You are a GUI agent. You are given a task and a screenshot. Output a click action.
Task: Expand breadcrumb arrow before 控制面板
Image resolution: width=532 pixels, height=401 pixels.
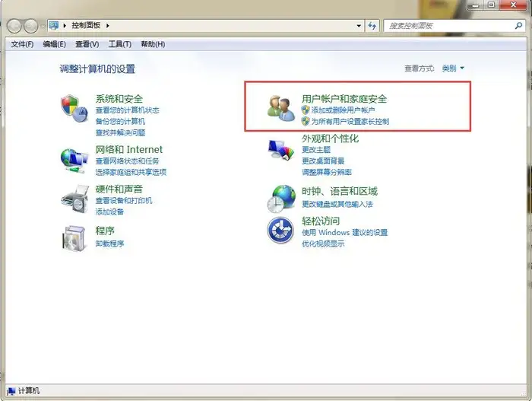click(65, 25)
